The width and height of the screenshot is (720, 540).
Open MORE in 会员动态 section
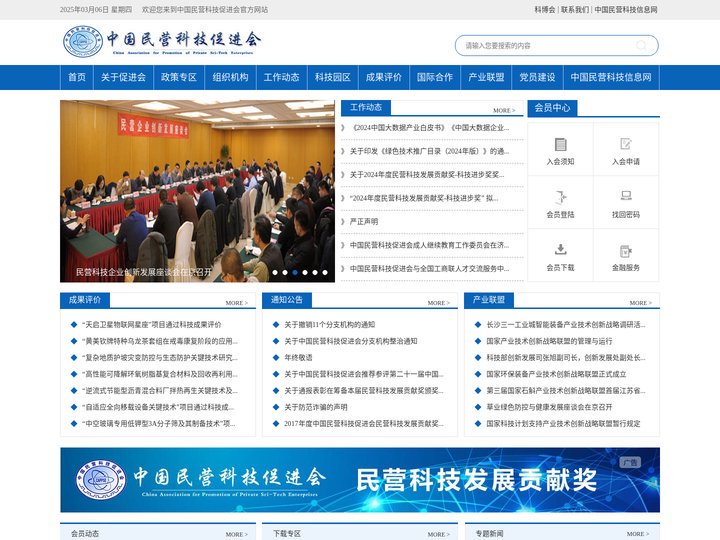pyautogui.click(x=236, y=534)
